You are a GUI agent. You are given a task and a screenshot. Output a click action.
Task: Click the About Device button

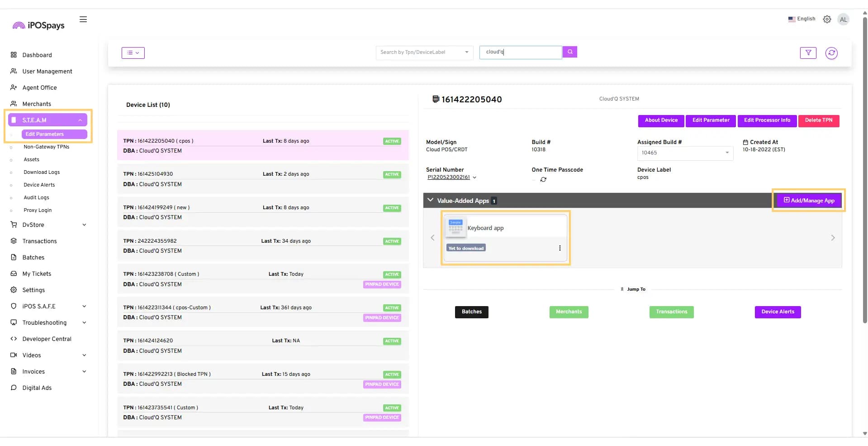661,120
